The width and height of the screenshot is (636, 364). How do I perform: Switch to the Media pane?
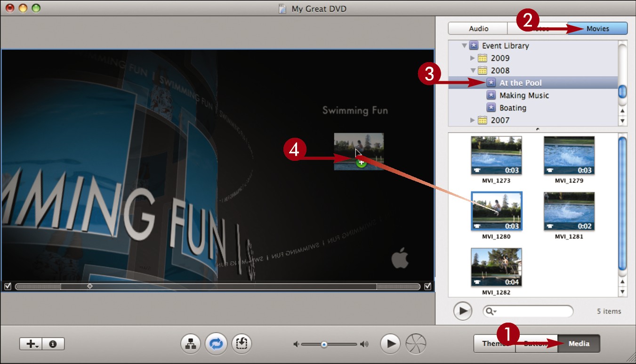click(579, 343)
